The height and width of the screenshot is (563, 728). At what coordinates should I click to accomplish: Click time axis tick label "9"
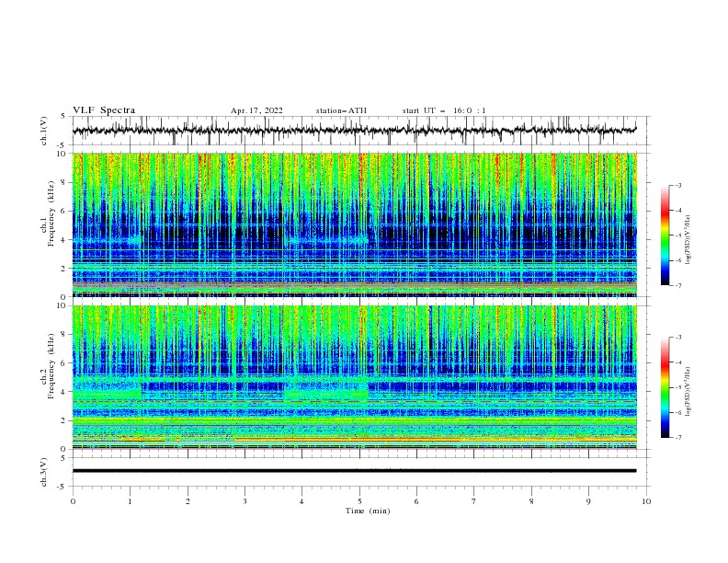pos(588,501)
